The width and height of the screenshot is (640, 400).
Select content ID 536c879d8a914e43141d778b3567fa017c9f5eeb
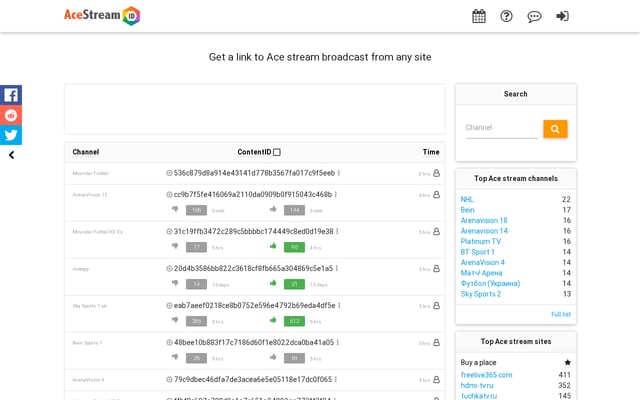click(x=254, y=173)
